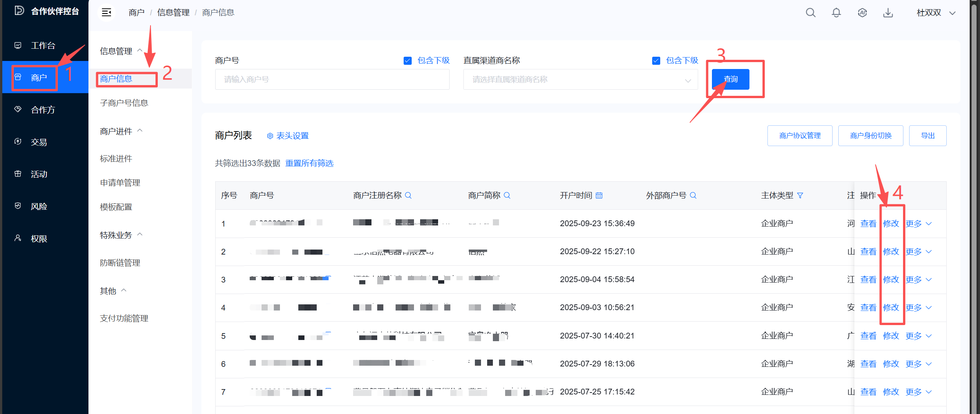Screen dimensions: 980x414
Task: Collapse the 特殊业务 menu group
Action: click(x=121, y=235)
